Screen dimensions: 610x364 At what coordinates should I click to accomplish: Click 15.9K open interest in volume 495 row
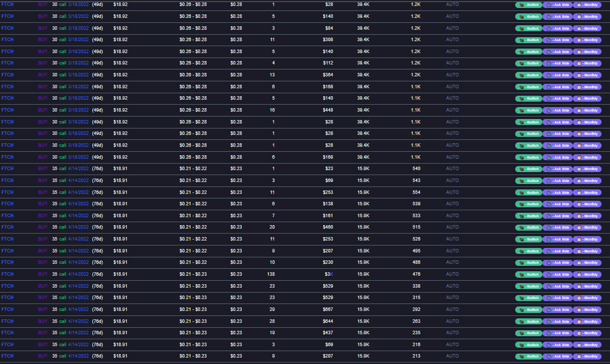click(363, 250)
